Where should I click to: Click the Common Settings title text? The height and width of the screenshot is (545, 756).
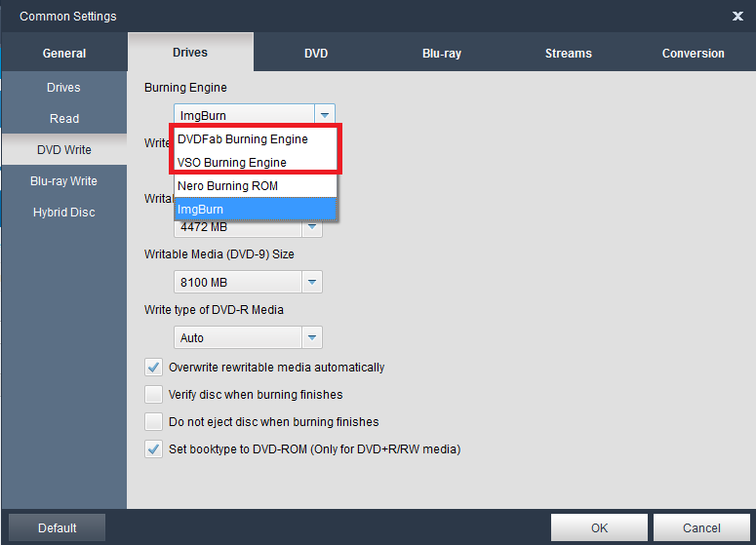pyautogui.click(x=68, y=16)
